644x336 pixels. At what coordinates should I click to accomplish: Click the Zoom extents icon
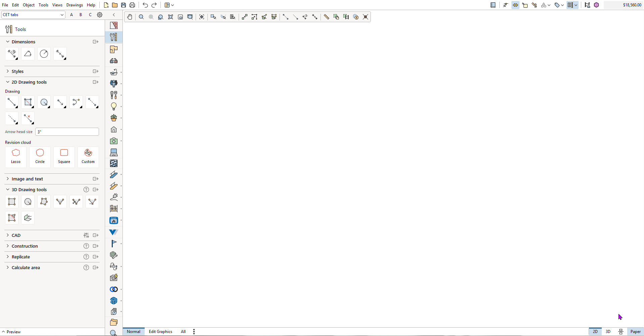pos(170,17)
